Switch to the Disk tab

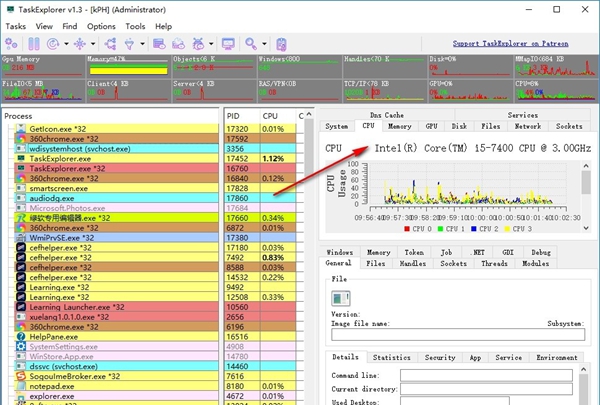(x=459, y=126)
